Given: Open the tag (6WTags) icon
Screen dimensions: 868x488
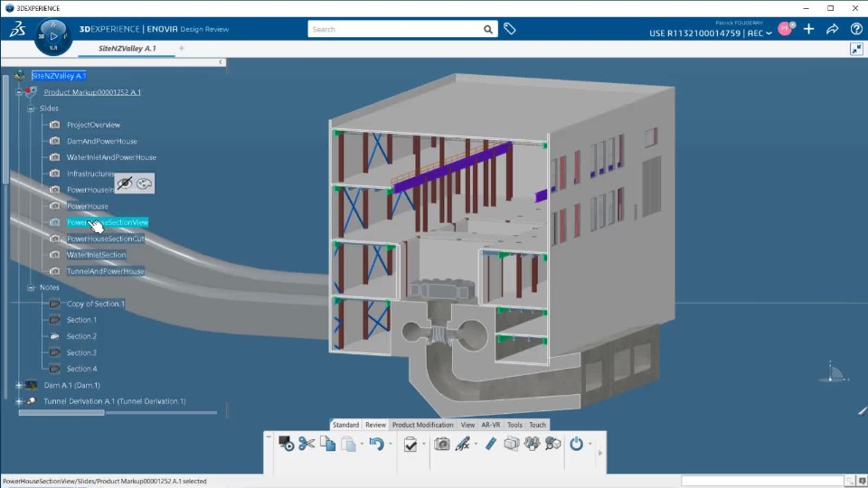Looking at the screenshot, I should pos(510,29).
